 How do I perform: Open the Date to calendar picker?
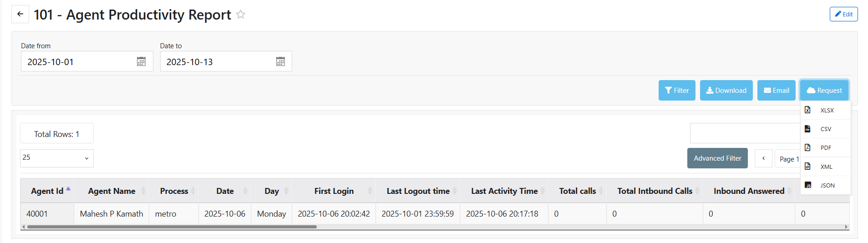coord(280,61)
